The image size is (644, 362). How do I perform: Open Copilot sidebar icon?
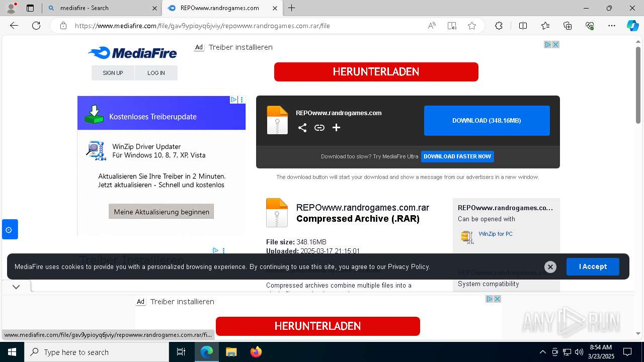(632, 26)
